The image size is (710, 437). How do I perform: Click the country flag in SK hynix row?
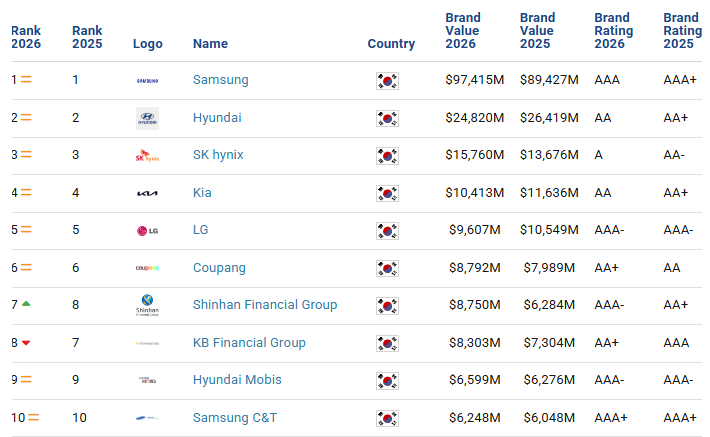click(388, 156)
